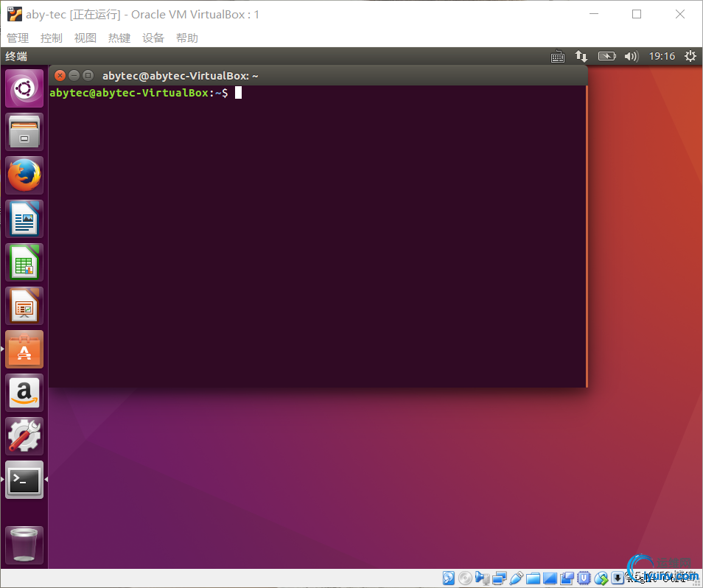Click the terminal command prompt line
The image size is (703, 588).
(146, 93)
